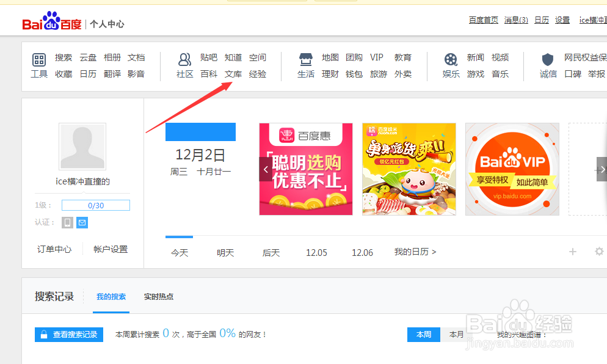Click the carousel right arrow
Screen dimensions: 607x364
click(x=602, y=169)
